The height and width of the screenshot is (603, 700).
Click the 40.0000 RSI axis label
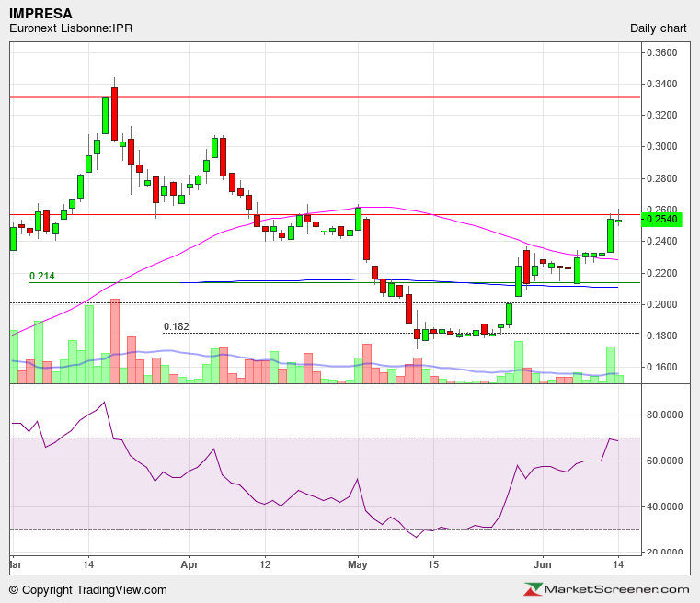coord(665,506)
